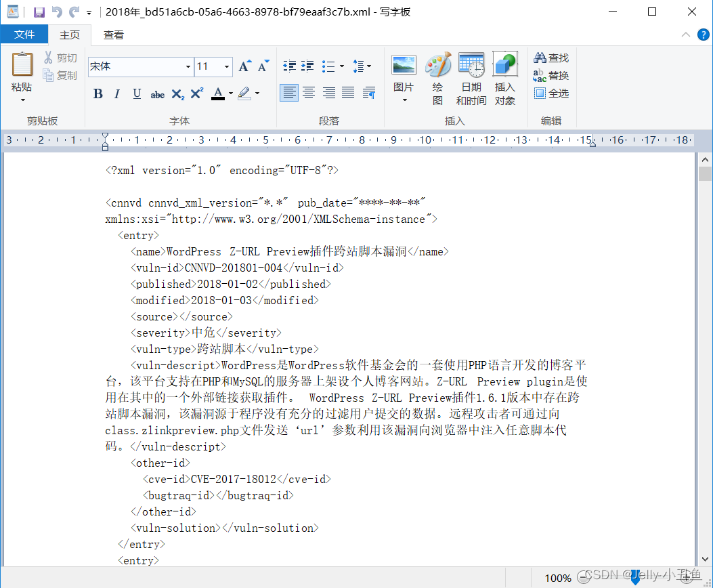The height and width of the screenshot is (588, 713).
Task: Insert 日期和时间 calendar icon
Action: (x=471, y=78)
